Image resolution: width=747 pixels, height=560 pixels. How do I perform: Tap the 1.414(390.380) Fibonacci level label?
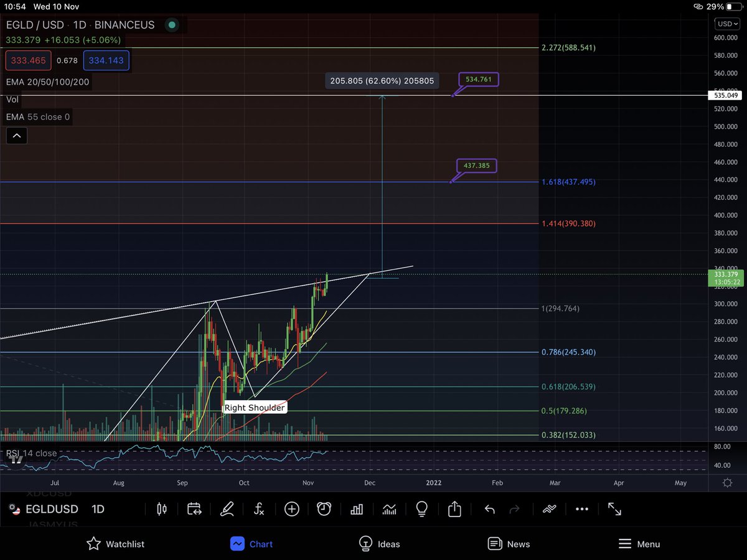pyautogui.click(x=568, y=223)
